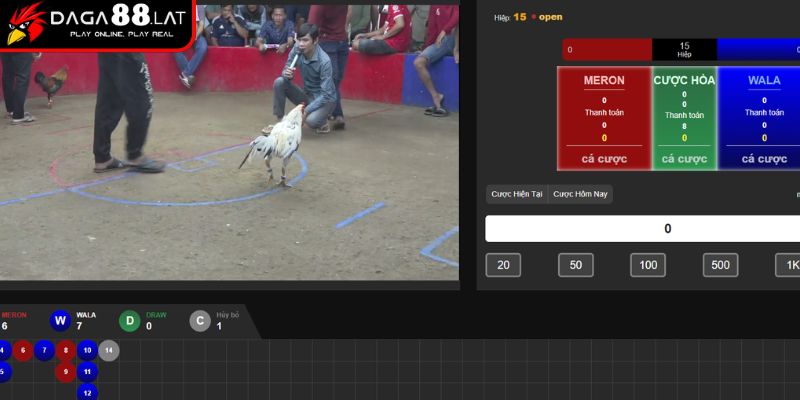Click the green D Draw indicator icon
The width and height of the screenshot is (800, 400).
[130, 321]
